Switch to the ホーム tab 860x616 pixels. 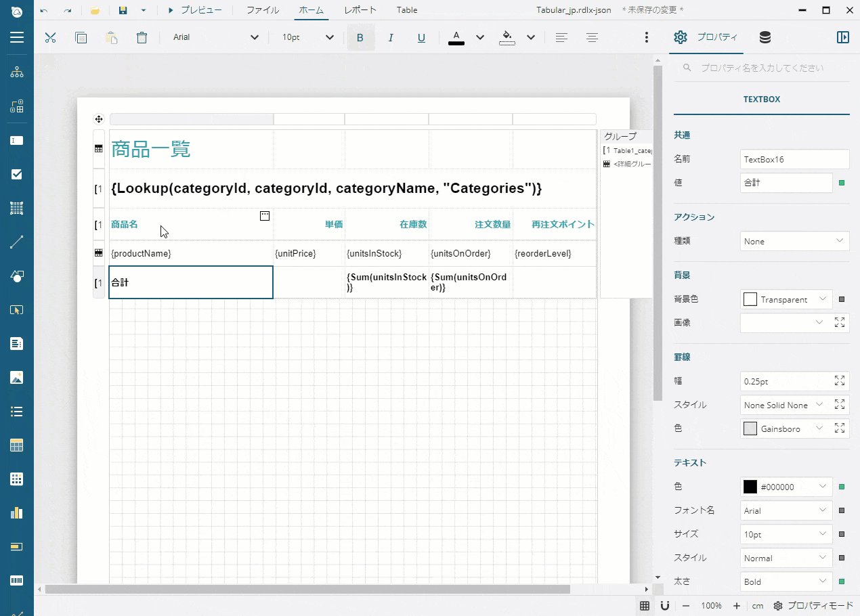click(311, 10)
